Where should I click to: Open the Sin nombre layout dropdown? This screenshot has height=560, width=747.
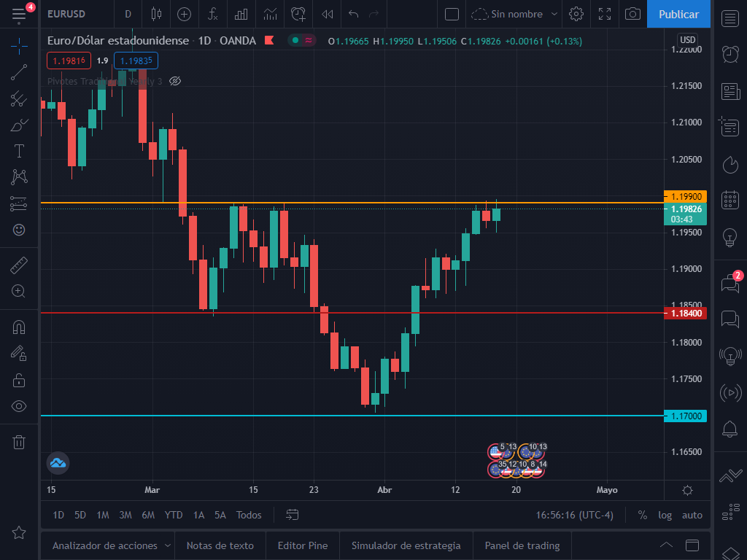514,15
